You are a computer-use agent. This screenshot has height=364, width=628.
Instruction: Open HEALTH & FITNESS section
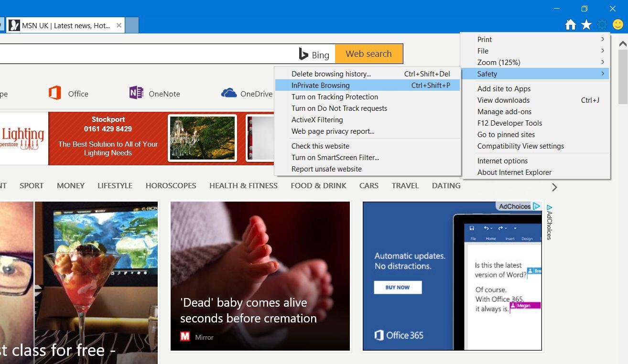pos(243,185)
